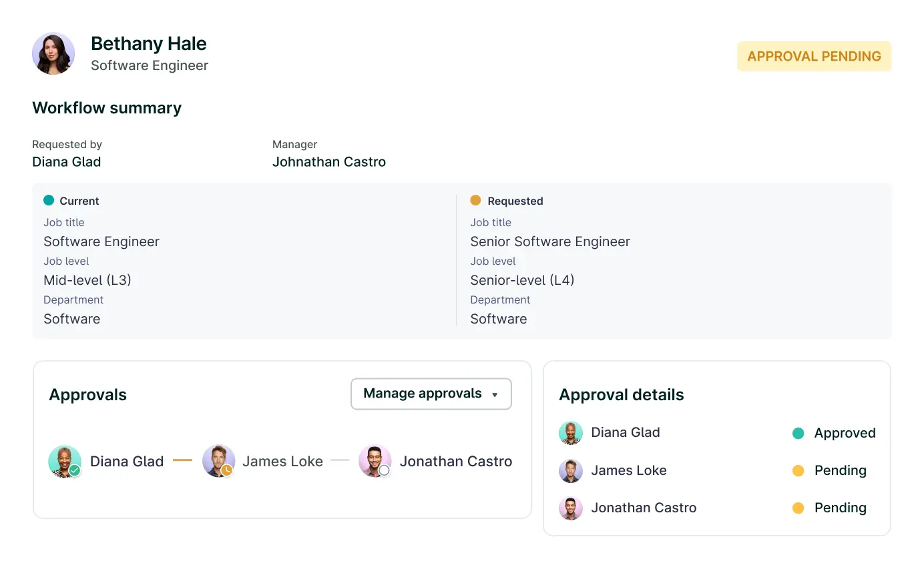924x571 pixels.
Task: Click Diana Glad's avatar in Approval details
Action: (571, 433)
